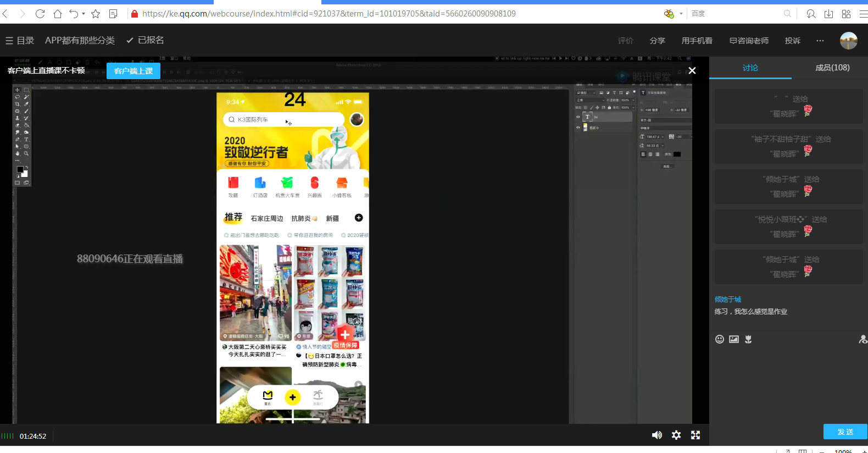Open the 目录 course catalog menu
The width and height of the screenshot is (868, 453).
[x=20, y=41]
